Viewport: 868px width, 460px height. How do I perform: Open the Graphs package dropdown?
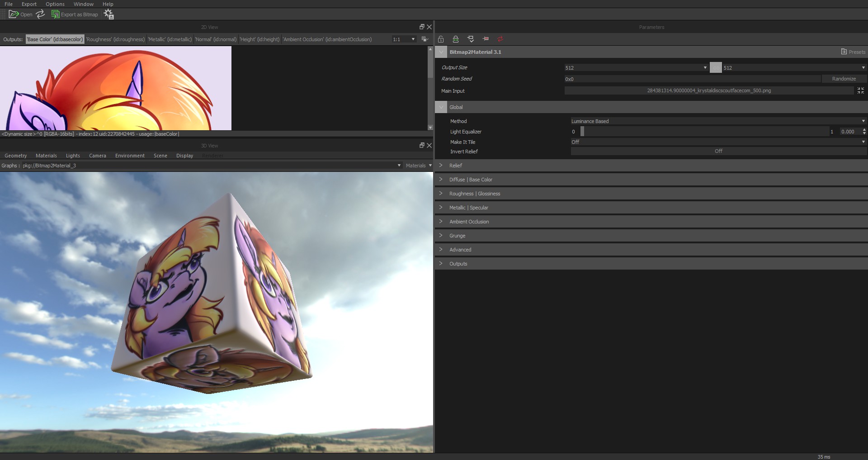pyautogui.click(x=212, y=166)
